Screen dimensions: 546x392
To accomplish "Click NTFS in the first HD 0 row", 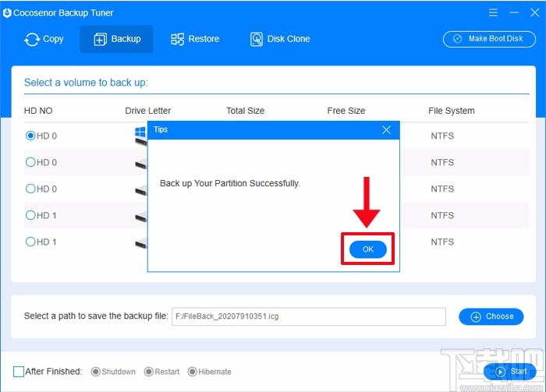I will tap(442, 136).
